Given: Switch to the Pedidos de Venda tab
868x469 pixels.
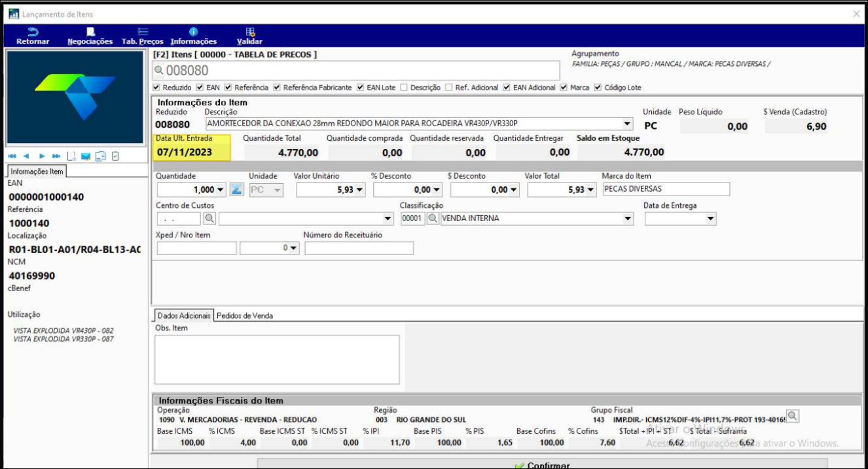Looking at the screenshot, I should tap(244, 315).
